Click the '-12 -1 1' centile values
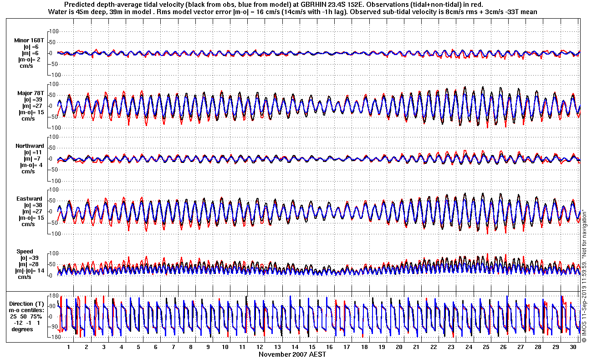592x364 pixels. pos(27,323)
